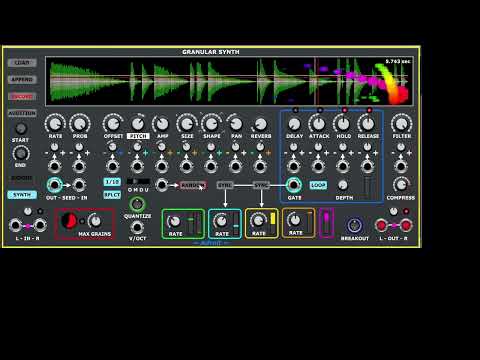Toggle the red RECORD button
This screenshot has width=480, height=360.
(22, 97)
